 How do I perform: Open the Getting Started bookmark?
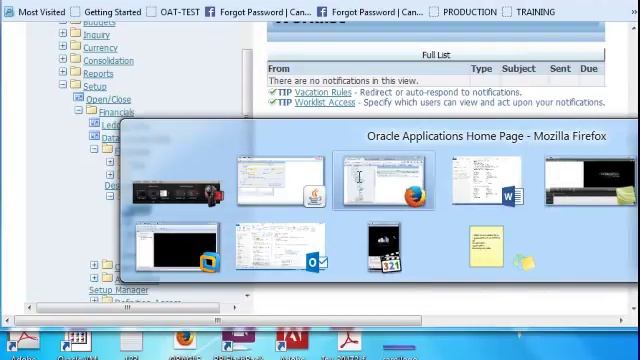click(106, 12)
